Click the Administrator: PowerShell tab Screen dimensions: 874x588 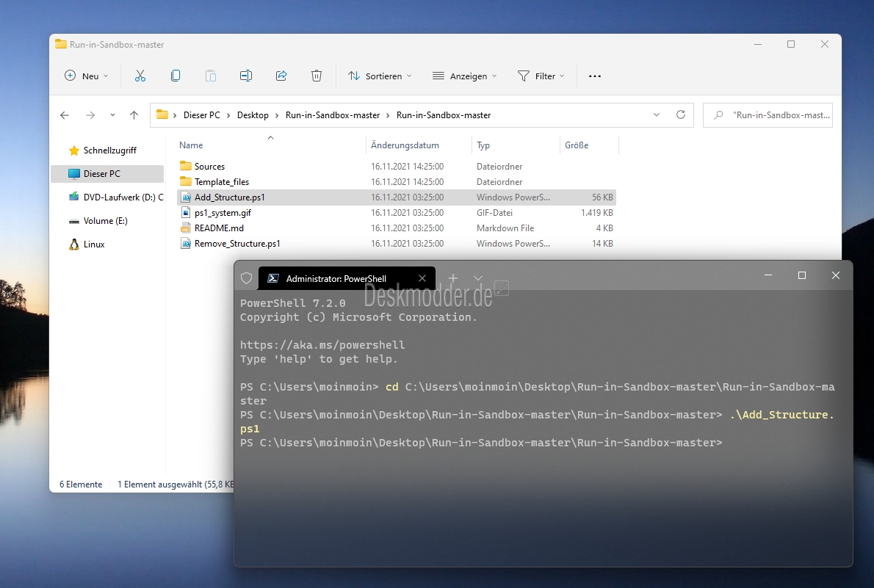coord(347,279)
